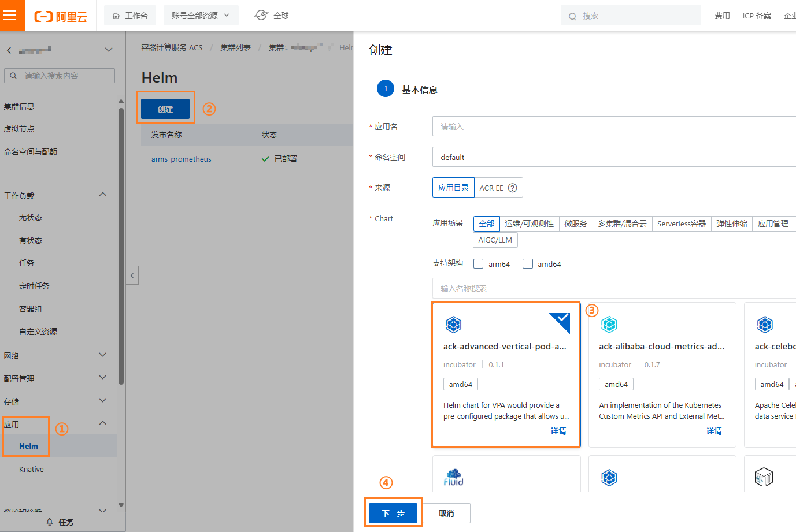The height and width of the screenshot is (532, 796).
Task: Click the back arrow above sidebar search
Action: tap(9, 50)
